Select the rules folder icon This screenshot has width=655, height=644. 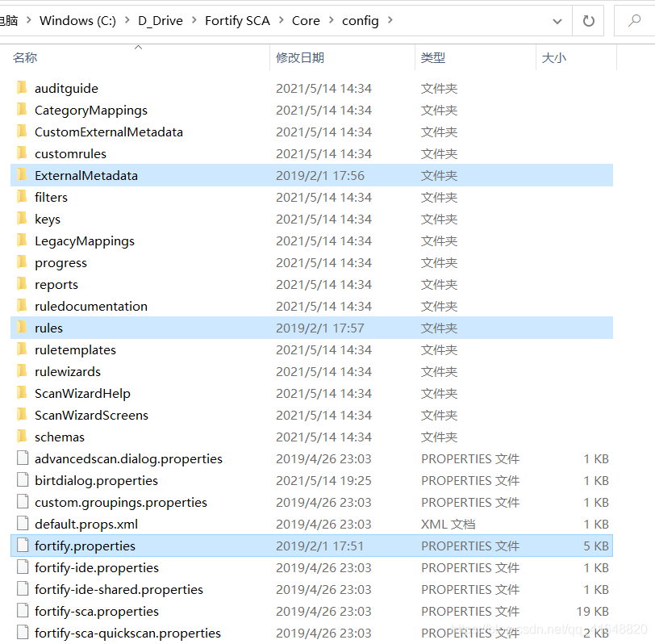(22, 327)
